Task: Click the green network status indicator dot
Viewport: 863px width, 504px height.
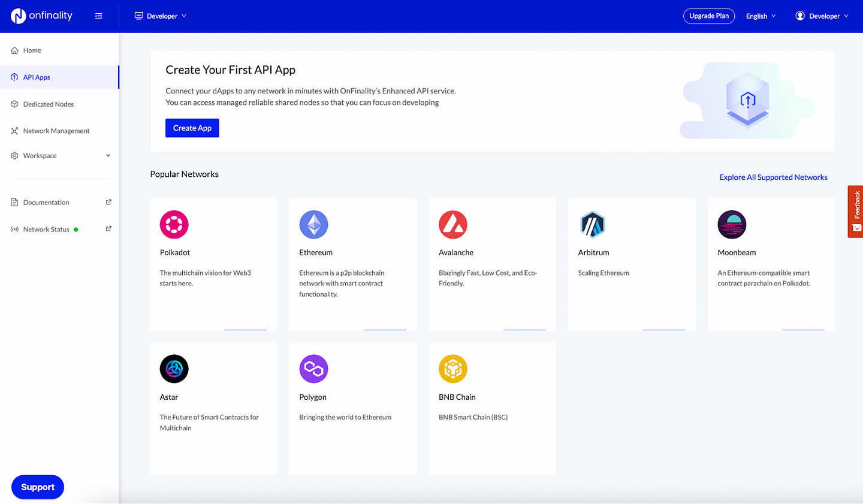Action: click(x=76, y=230)
